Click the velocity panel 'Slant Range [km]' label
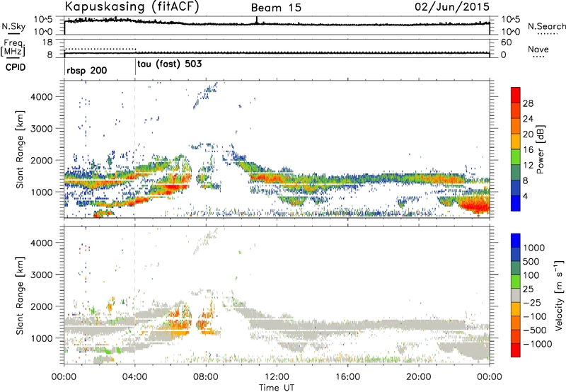 (x=20, y=295)
